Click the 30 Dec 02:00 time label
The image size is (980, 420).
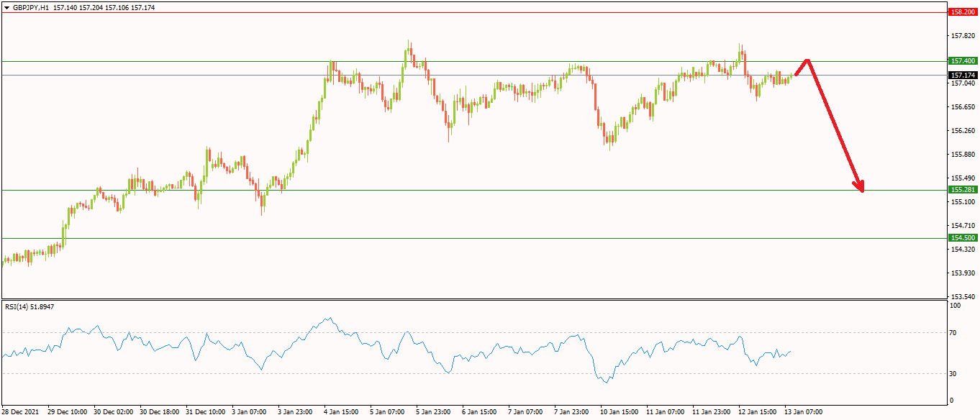[x=114, y=412]
